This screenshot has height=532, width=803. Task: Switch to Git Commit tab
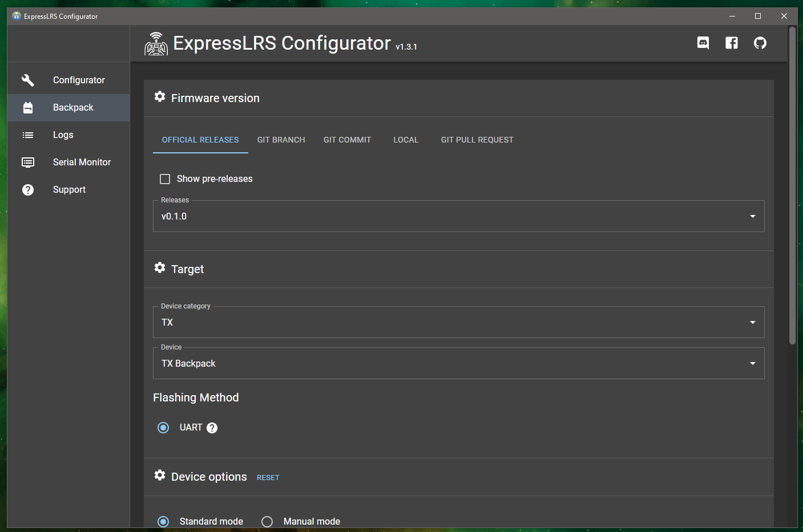pyautogui.click(x=347, y=140)
